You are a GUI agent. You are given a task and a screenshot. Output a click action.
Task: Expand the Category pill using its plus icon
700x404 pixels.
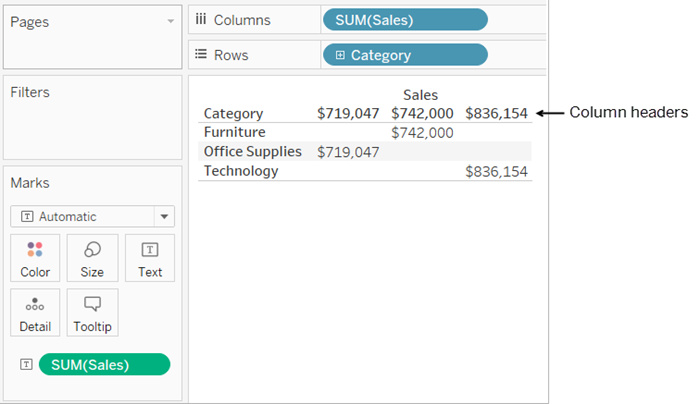click(340, 55)
